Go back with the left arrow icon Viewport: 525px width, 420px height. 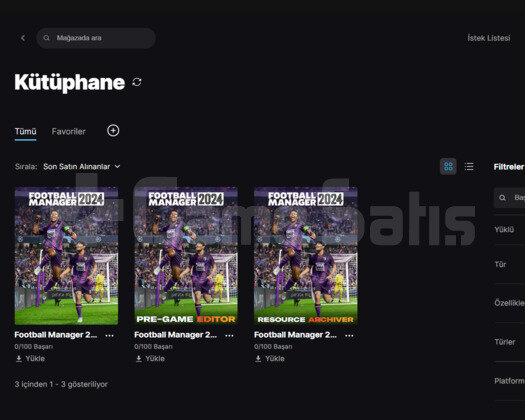pyautogui.click(x=23, y=38)
